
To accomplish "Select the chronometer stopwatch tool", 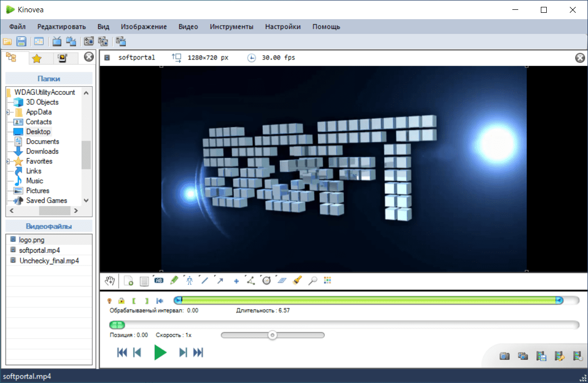I will [x=266, y=281].
